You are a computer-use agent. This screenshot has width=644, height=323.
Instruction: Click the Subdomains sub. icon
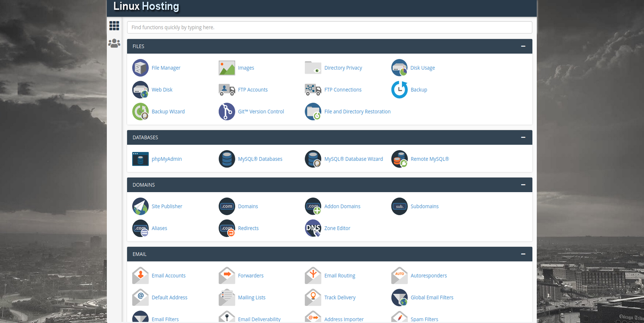tap(399, 206)
